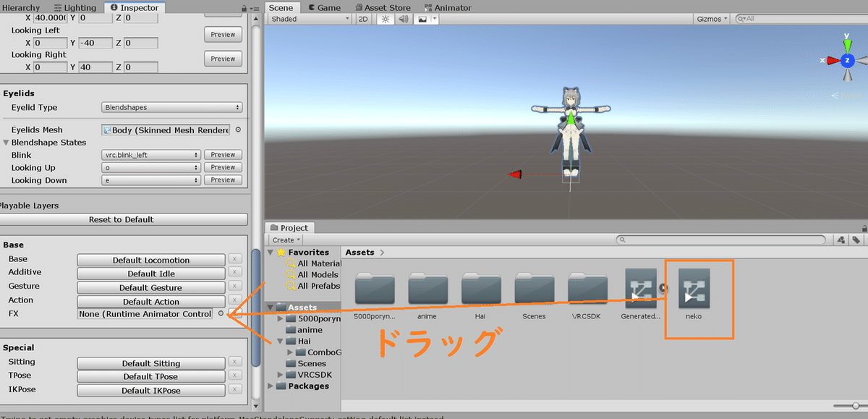Expand the VRCSDK folder in tree
Screen dimensions: 868x419
281,375
